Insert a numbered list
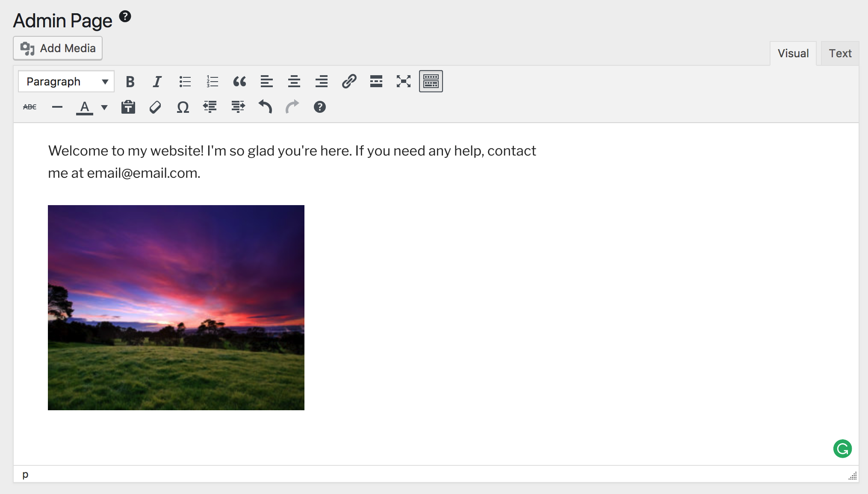The width and height of the screenshot is (868, 494). [212, 82]
